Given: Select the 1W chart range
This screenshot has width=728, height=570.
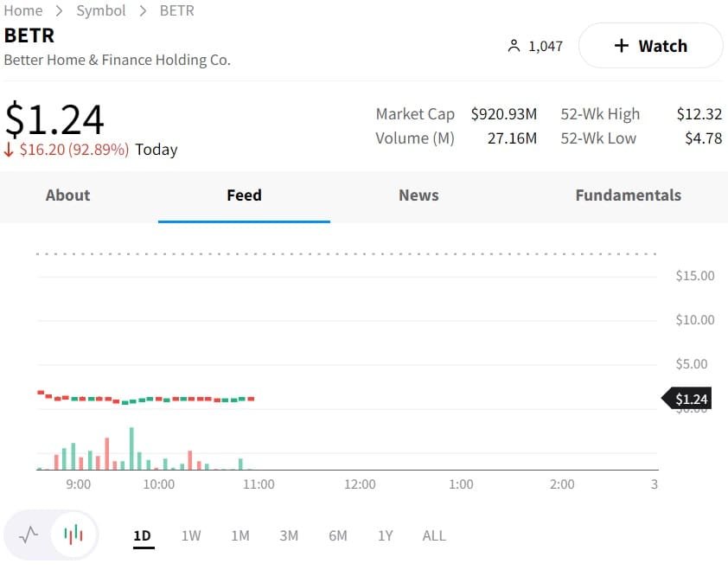Looking at the screenshot, I should click(191, 535).
